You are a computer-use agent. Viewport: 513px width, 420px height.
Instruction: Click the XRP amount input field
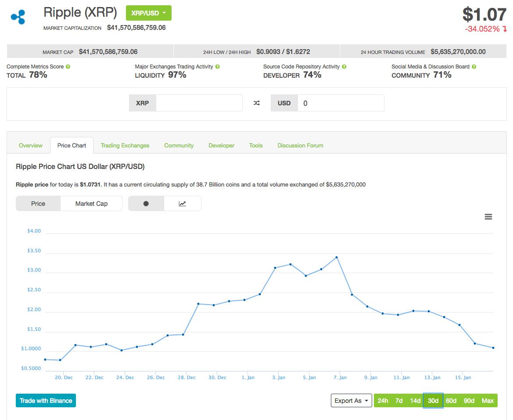[x=199, y=103]
